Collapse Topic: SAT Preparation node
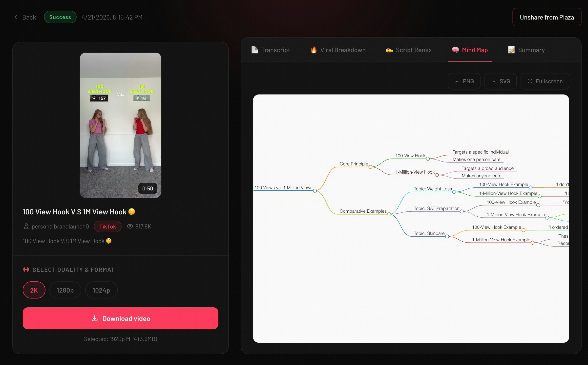The image size is (588, 365). point(462,211)
